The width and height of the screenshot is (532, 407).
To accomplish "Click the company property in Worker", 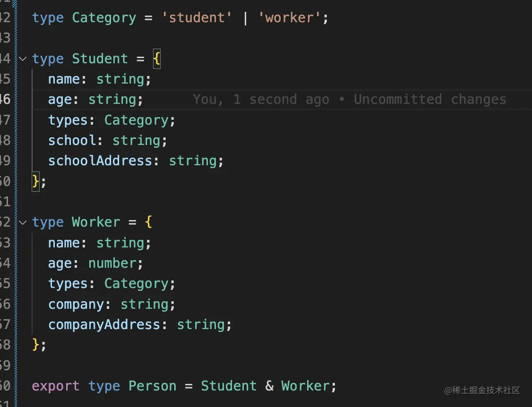I will click(x=76, y=305).
